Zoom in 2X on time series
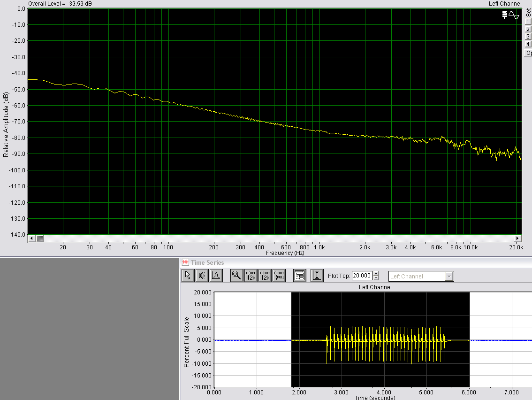Screen dimensions: 532x400 coord(251,276)
